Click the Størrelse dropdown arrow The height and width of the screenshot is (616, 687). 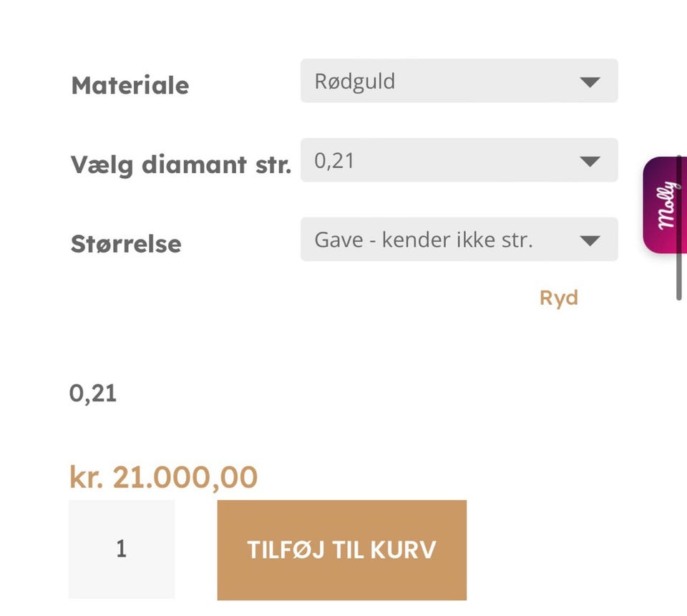click(x=590, y=240)
